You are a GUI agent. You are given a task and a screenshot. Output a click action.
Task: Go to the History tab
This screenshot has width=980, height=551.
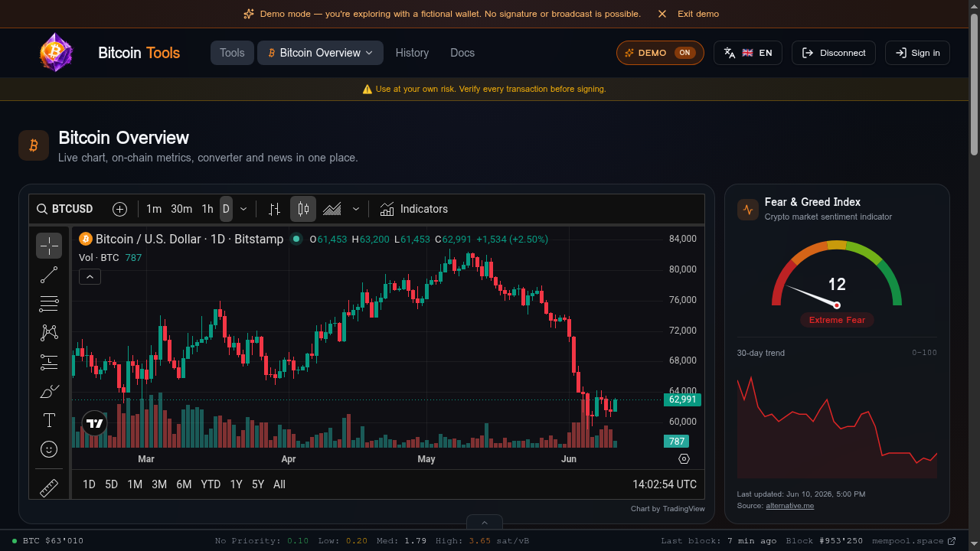(x=412, y=53)
